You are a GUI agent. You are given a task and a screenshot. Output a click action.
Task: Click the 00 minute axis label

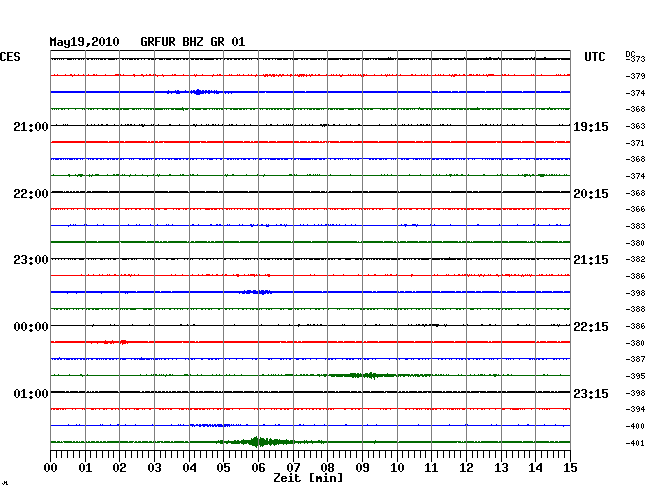coord(51,468)
